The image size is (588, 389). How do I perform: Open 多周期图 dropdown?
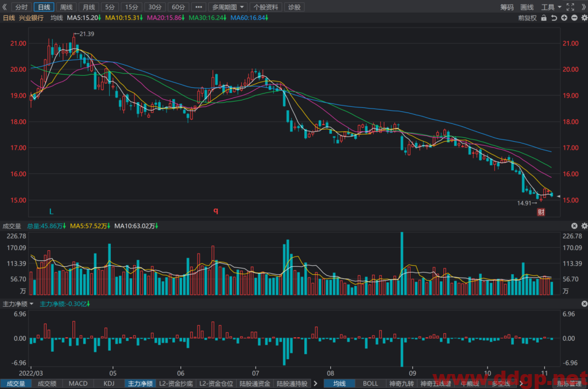(x=228, y=7)
